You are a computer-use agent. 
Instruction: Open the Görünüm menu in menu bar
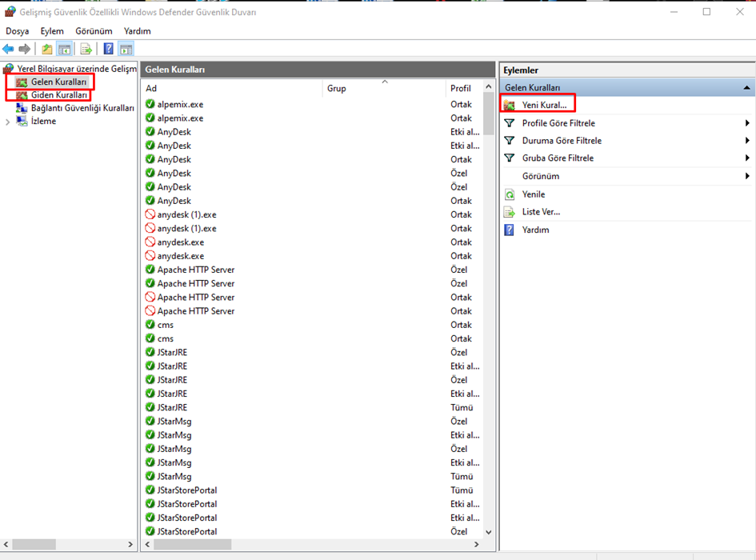[94, 31]
